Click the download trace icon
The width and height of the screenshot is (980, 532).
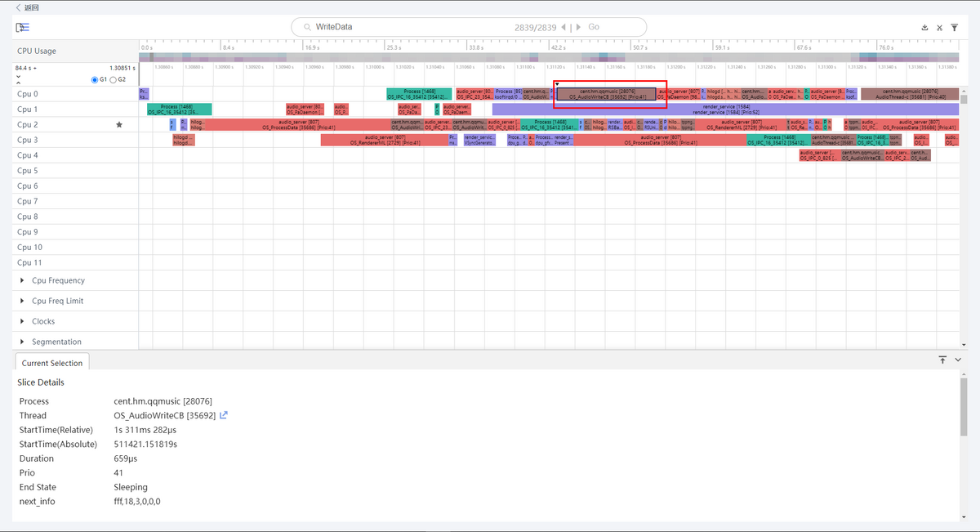pos(924,27)
